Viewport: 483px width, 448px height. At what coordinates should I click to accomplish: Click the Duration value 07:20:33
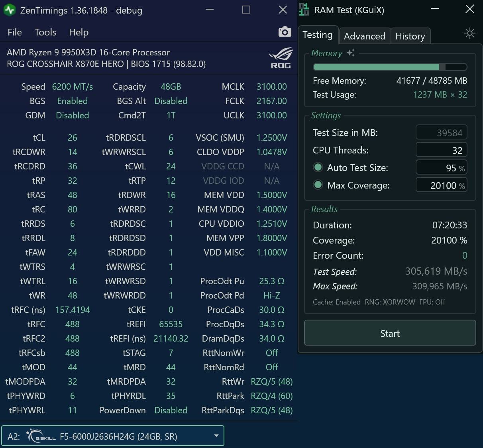pos(450,225)
